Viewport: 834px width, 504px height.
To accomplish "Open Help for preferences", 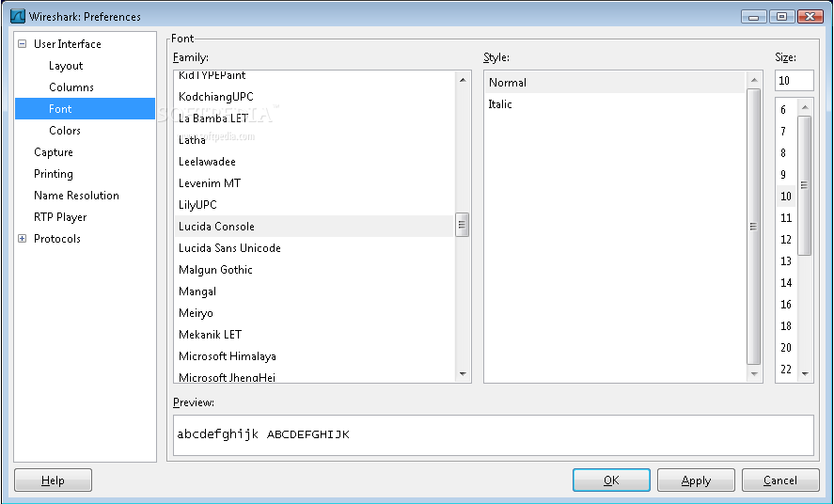I will pyautogui.click(x=54, y=480).
